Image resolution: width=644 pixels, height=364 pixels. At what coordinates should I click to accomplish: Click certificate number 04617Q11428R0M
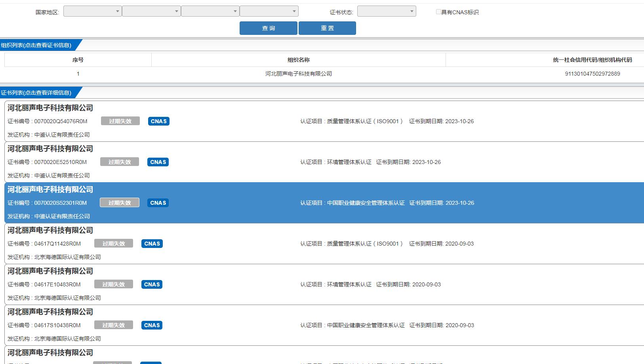(x=57, y=244)
